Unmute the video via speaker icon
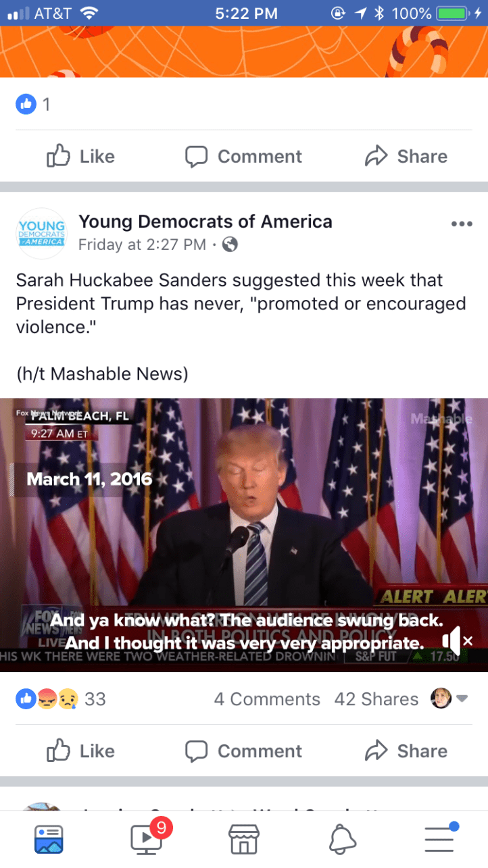Screen dimensions: 488x868 click(x=456, y=640)
